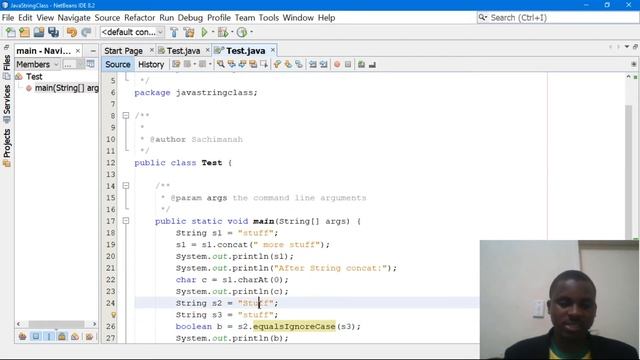Click the Shift Line Left icon
This screenshot has width=640, height=360.
click(x=313, y=64)
